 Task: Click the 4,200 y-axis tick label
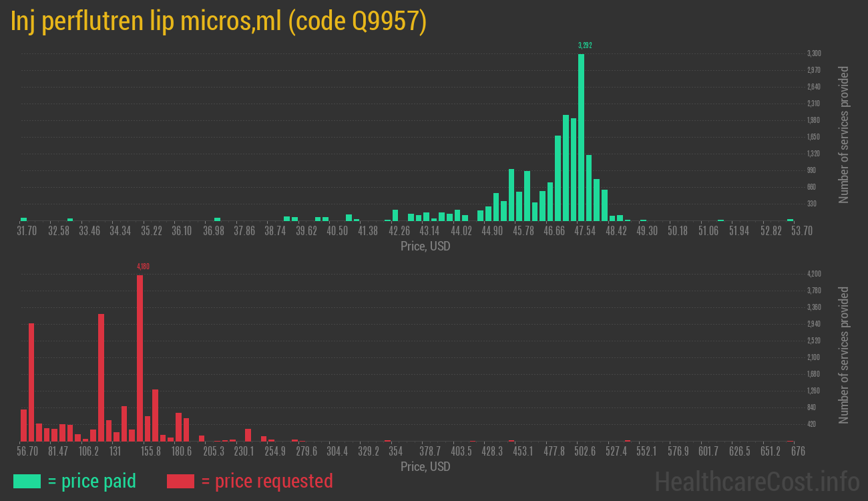coord(814,274)
